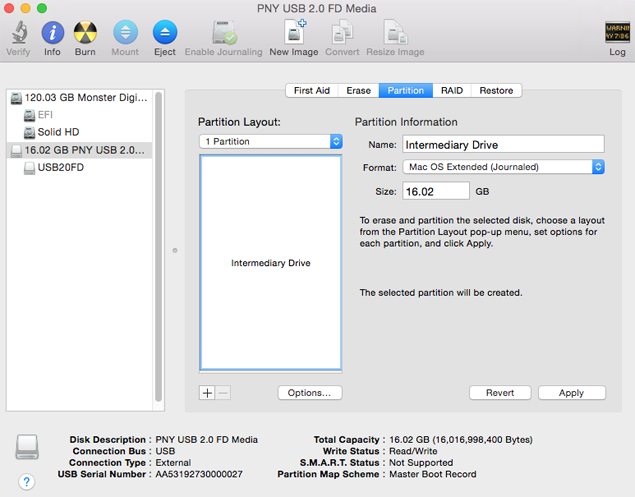Click the USB Serial Number value AA53192730000027
The height and width of the screenshot is (497, 635).
coord(199,474)
